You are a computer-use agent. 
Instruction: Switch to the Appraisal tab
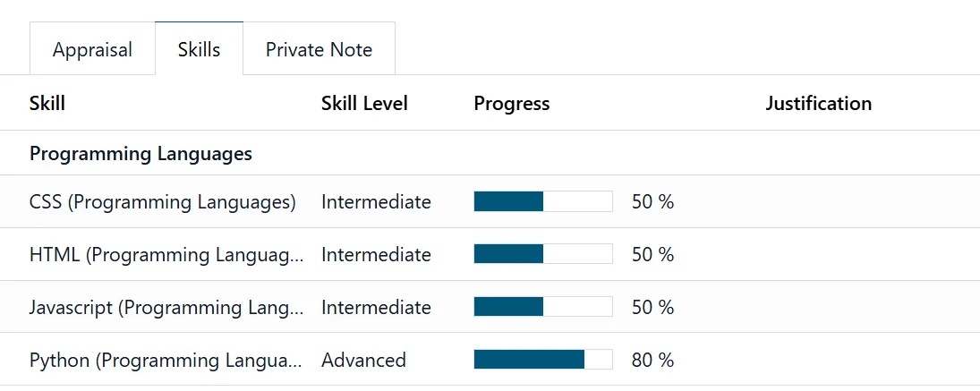coord(92,49)
